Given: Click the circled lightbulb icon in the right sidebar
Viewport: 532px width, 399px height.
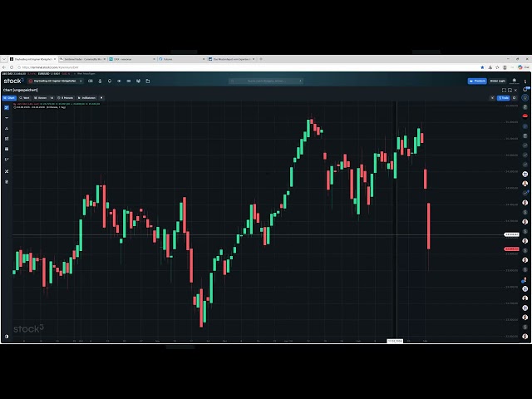Looking at the screenshot, I should (525, 98).
